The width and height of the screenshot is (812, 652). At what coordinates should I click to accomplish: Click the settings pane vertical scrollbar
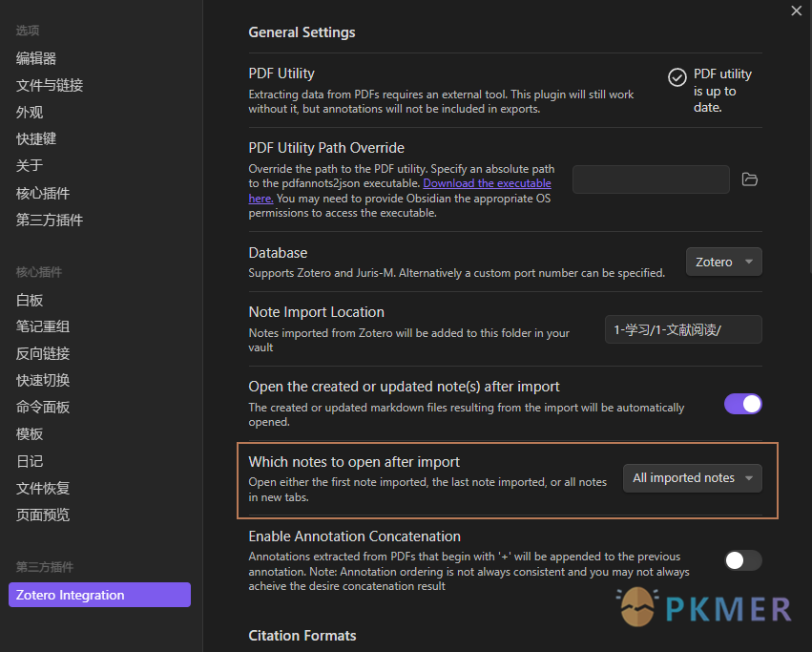pyautogui.click(x=809, y=135)
